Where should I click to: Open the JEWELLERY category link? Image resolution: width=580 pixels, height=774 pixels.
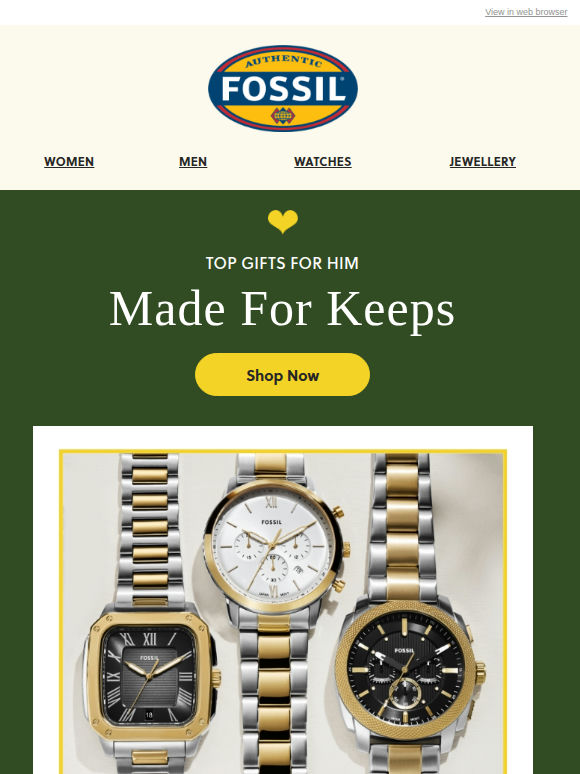[482, 161]
